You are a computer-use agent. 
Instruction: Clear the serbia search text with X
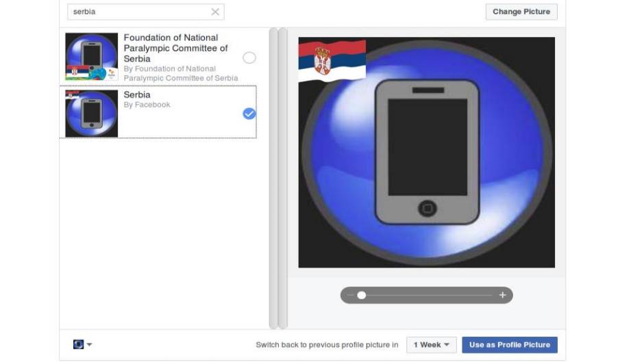215,12
